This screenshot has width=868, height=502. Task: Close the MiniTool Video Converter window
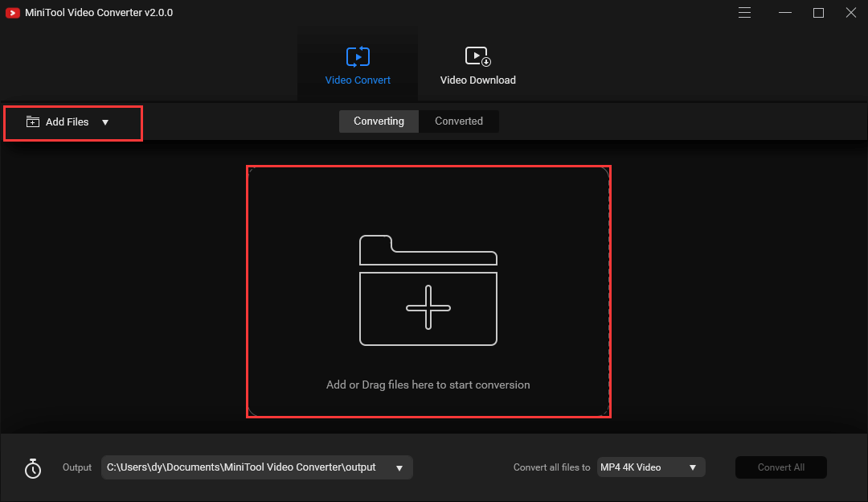pyautogui.click(x=851, y=12)
